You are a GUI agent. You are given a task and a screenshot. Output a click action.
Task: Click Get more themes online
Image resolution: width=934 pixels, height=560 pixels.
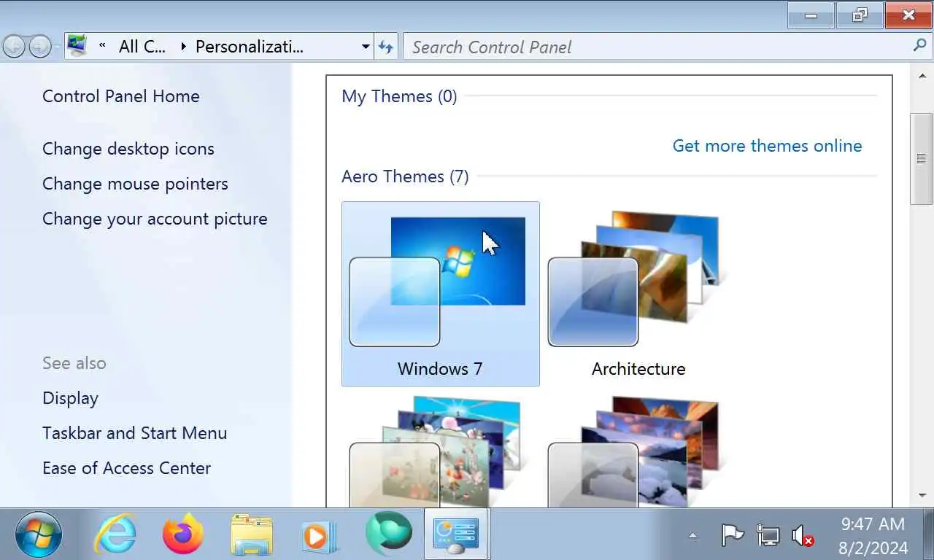(767, 146)
